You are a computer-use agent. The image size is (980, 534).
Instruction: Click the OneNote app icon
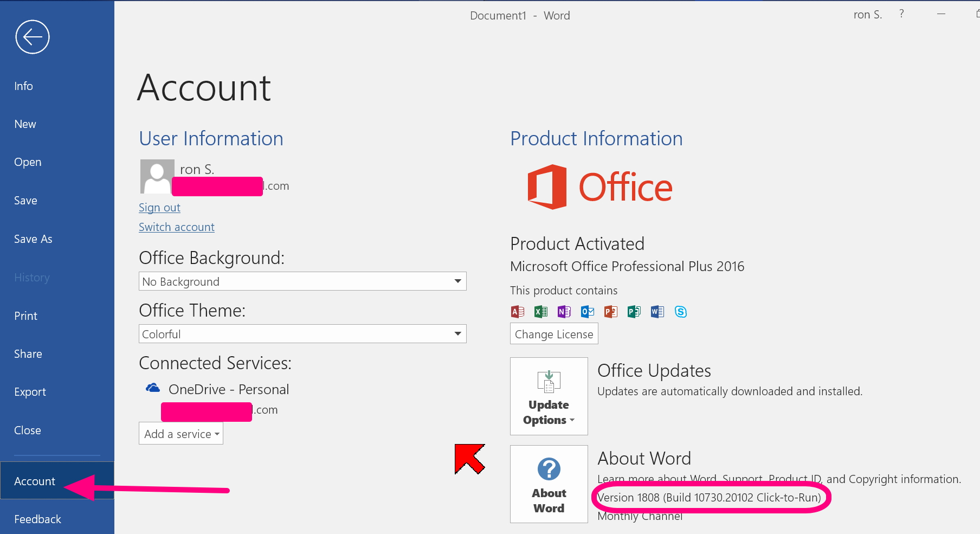click(564, 312)
